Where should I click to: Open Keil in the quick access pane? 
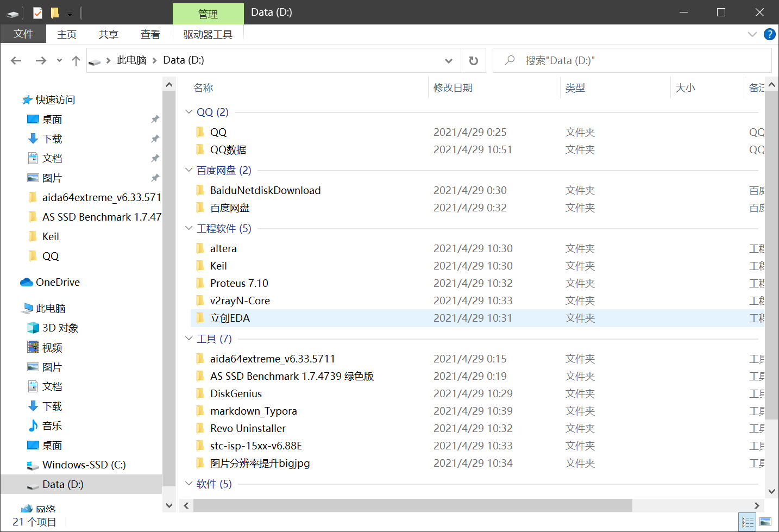pos(51,236)
